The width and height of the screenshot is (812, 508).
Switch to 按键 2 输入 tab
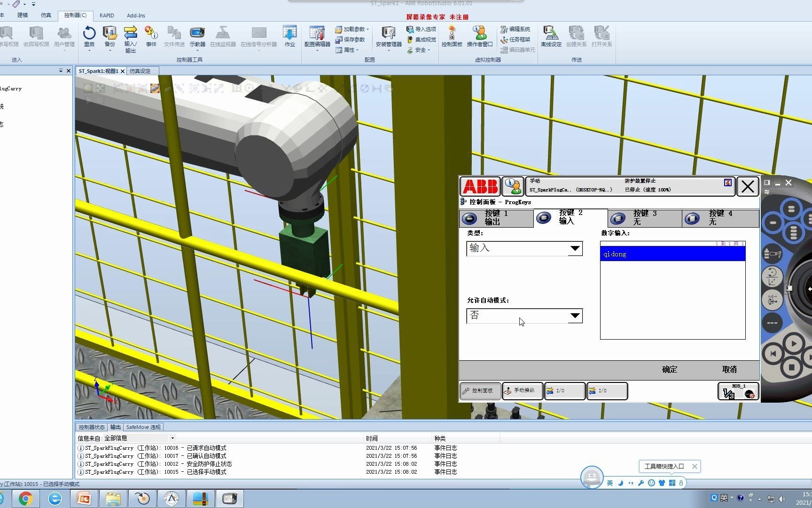(570, 217)
